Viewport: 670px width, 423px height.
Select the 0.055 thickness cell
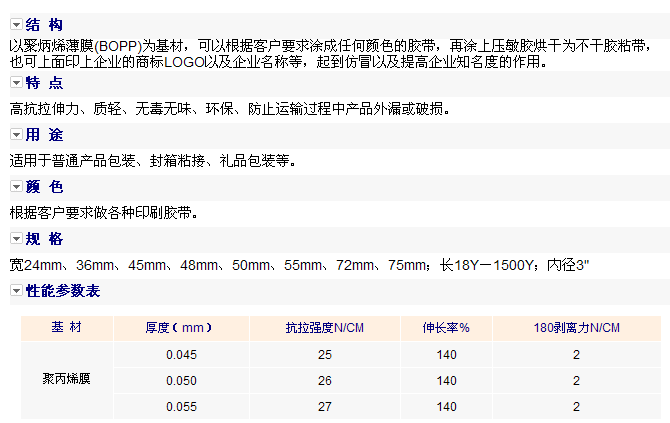click(x=181, y=407)
